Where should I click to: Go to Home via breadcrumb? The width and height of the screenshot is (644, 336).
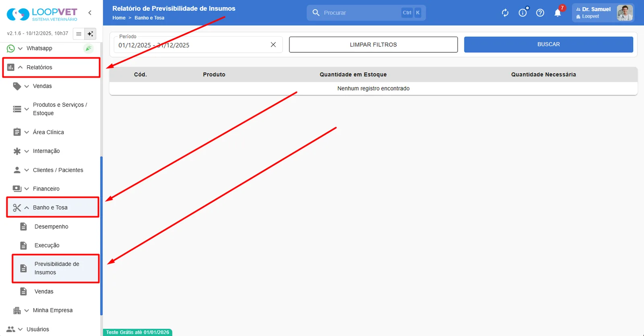click(x=119, y=18)
